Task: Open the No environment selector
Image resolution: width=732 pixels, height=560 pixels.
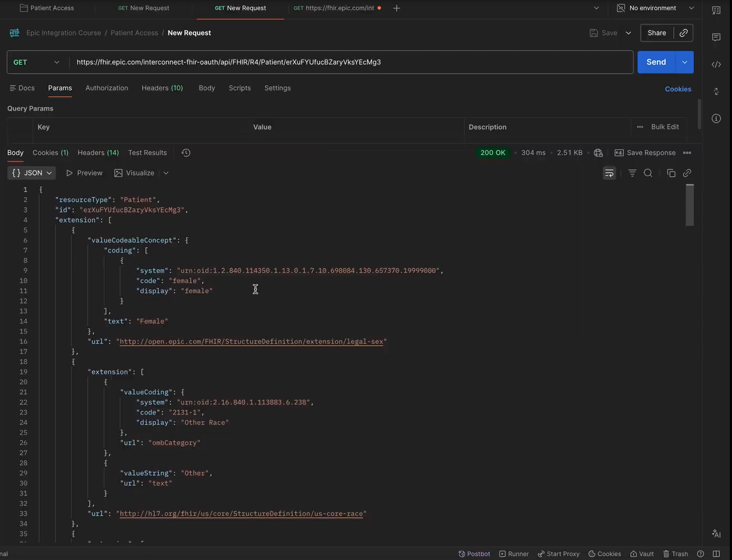Action: 655,8
